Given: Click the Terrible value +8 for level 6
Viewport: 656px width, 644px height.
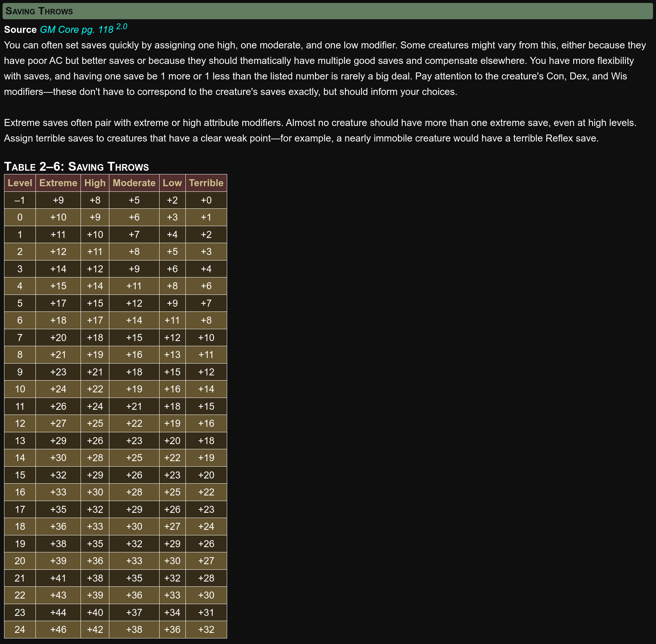Looking at the screenshot, I should (206, 320).
